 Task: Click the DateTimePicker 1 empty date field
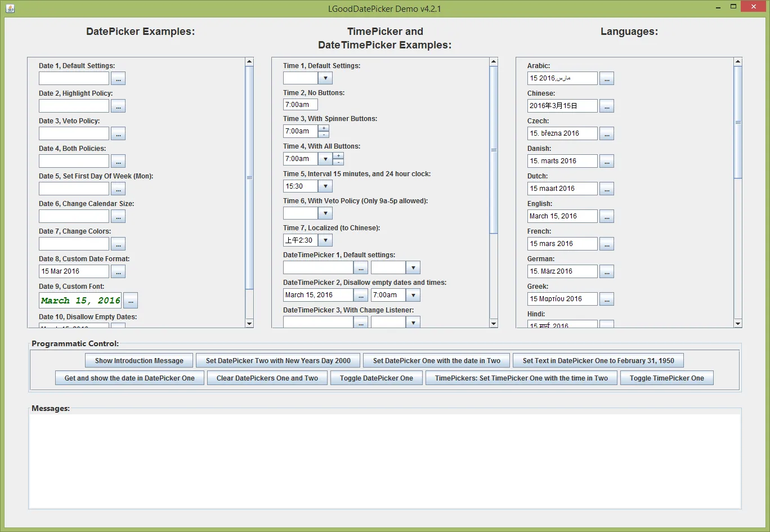(x=318, y=267)
